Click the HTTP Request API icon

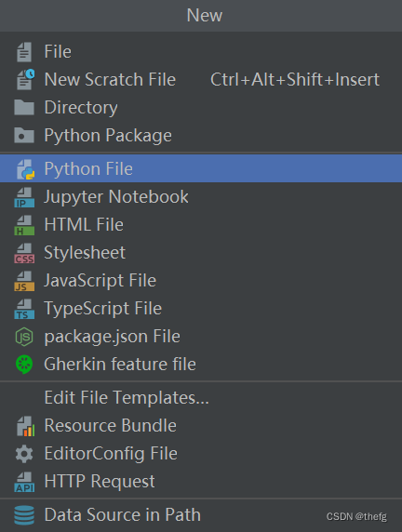[x=24, y=482]
